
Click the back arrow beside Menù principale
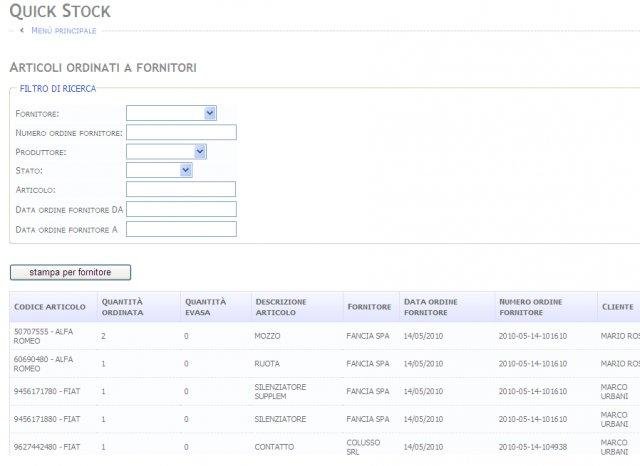point(22,31)
